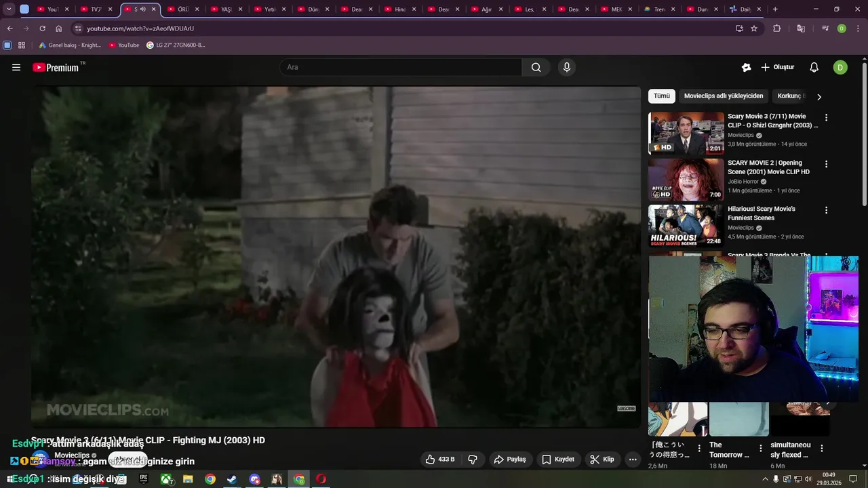Share the video with Paylaş

510,460
